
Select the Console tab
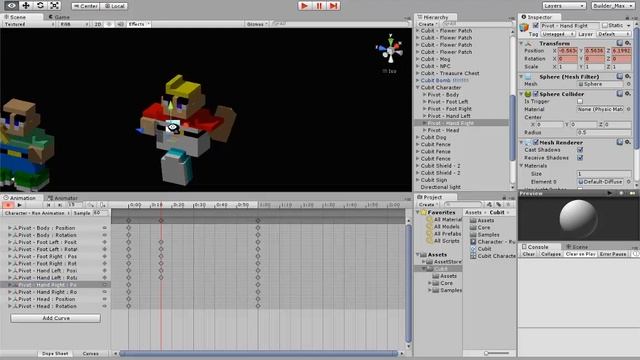click(x=538, y=247)
